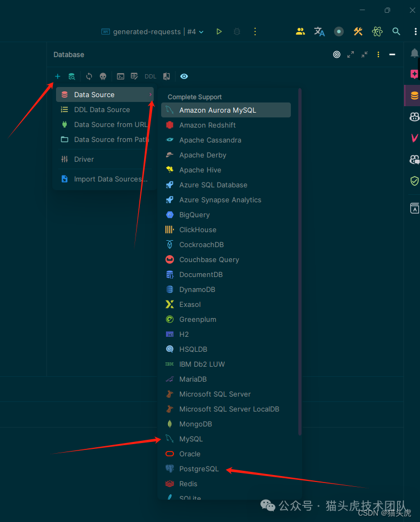The image size is (420, 522).
Task: Click the pink star assistant sidebar icon
Action: (414, 74)
